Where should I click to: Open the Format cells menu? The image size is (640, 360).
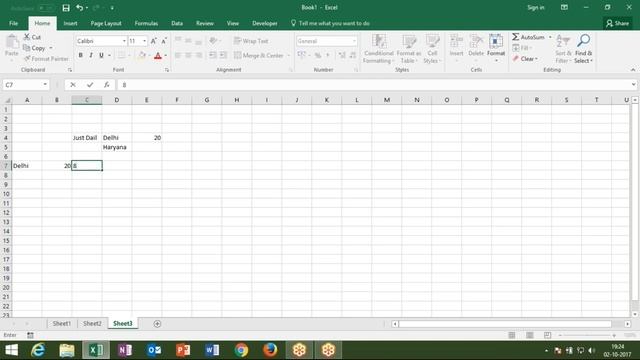pyautogui.click(x=496, y=48)
